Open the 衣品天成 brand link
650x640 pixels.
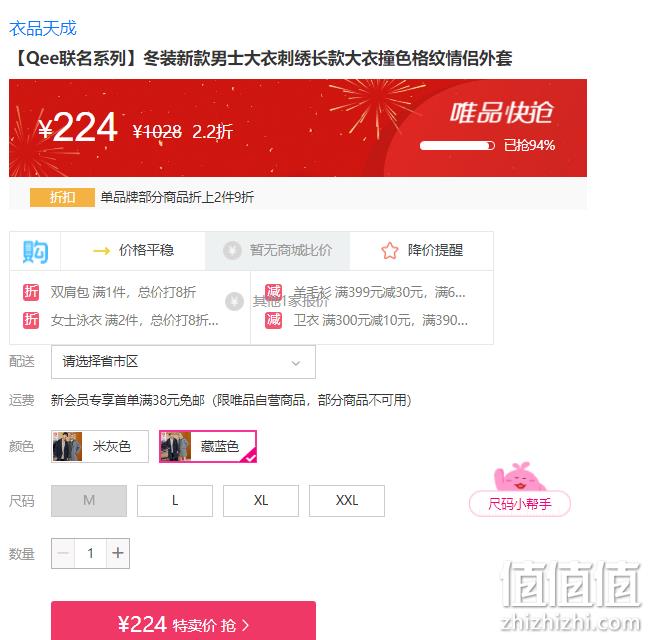43,29
